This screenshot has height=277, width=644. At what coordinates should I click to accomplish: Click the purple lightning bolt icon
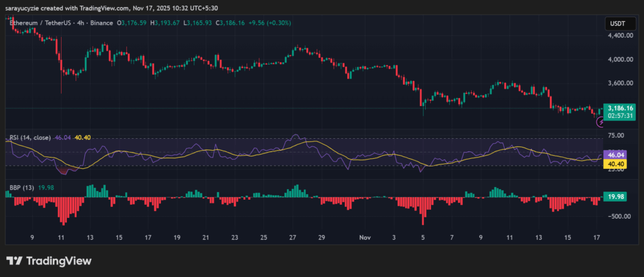pyautogui.click(x=601, y=124)
